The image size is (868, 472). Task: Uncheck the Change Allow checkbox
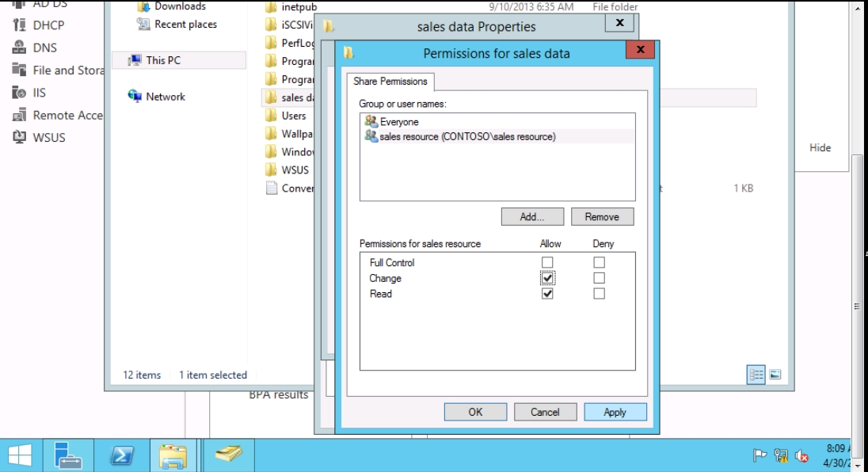(547, 278)
